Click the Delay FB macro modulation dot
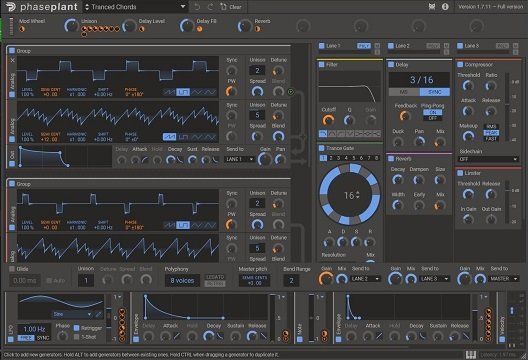Image resolution: width=528 pixels, height=360 pixels. (199, 29)
